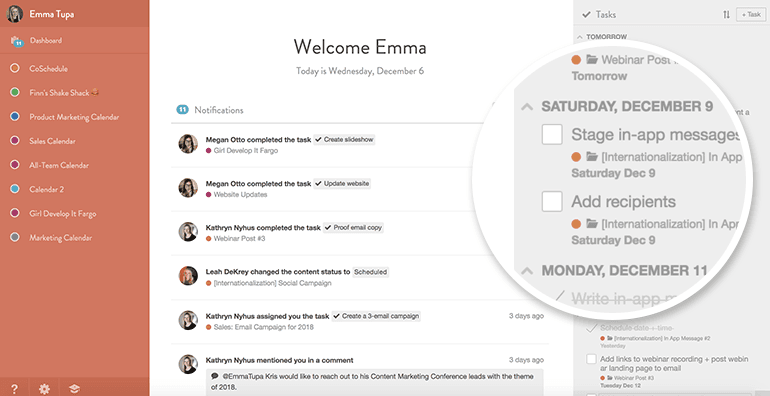Click the blue notifications count badge
The width and height of the screenshot is (770, 396).
[x=182, y=110]
